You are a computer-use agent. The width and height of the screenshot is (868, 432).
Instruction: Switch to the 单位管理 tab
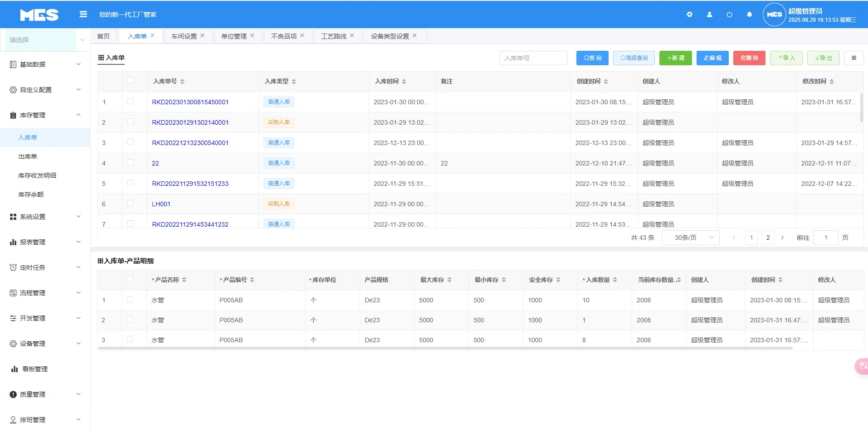click(x=234, y=36)
